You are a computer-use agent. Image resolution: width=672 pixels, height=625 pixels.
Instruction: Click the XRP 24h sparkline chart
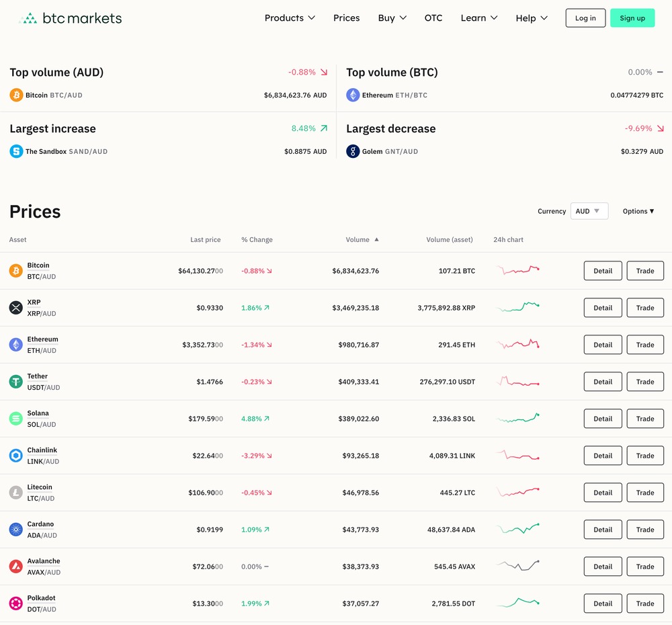pos(517,306)
